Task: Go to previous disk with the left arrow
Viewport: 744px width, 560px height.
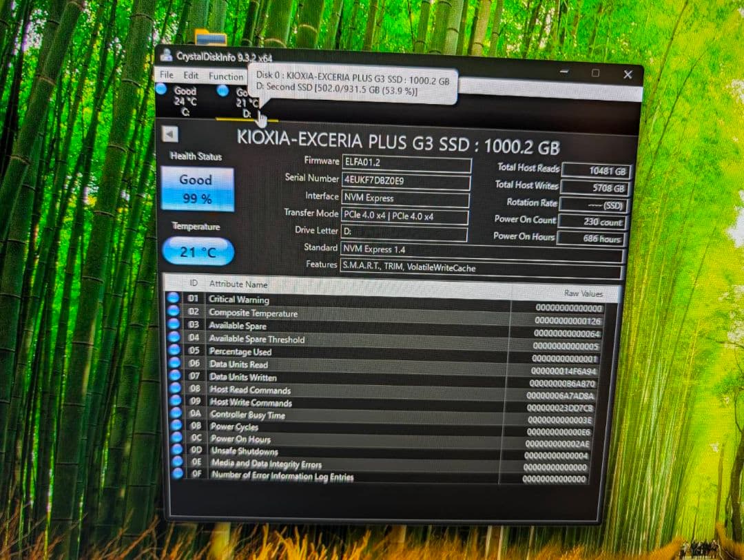Action: (x=169, y=134)
